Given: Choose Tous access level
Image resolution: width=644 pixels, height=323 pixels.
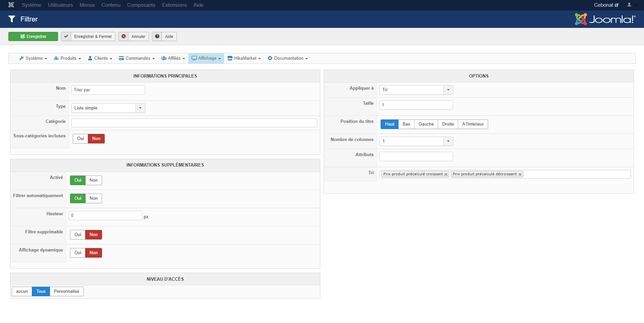Looking at the screenshot, I should [41, 291].
